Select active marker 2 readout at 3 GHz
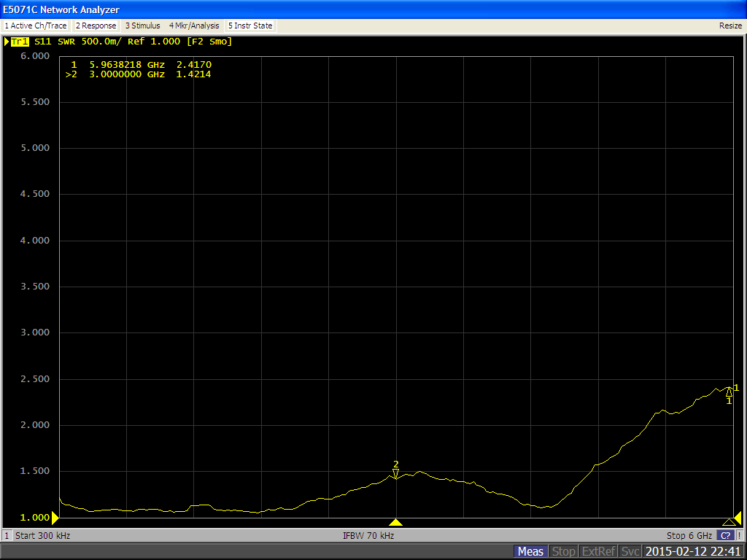 pyautogui.click(x=138, y=74)
